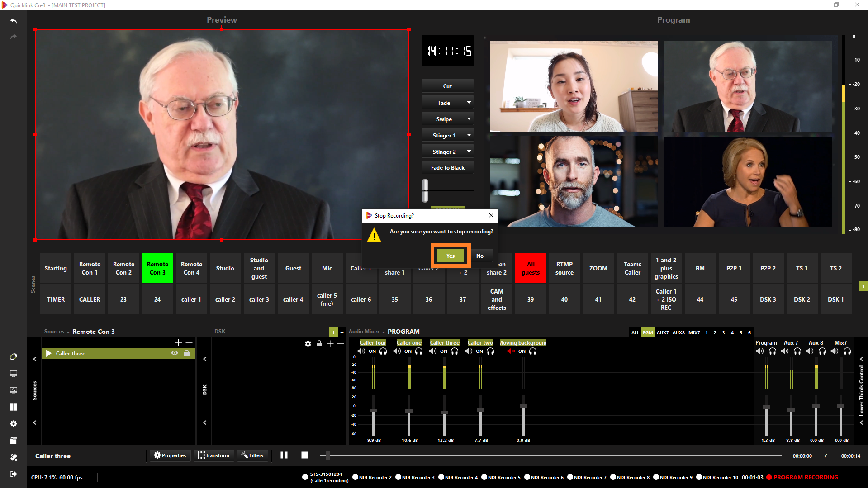
Task: Open the grid layout sidebar icon
Action: pos(14,407)
